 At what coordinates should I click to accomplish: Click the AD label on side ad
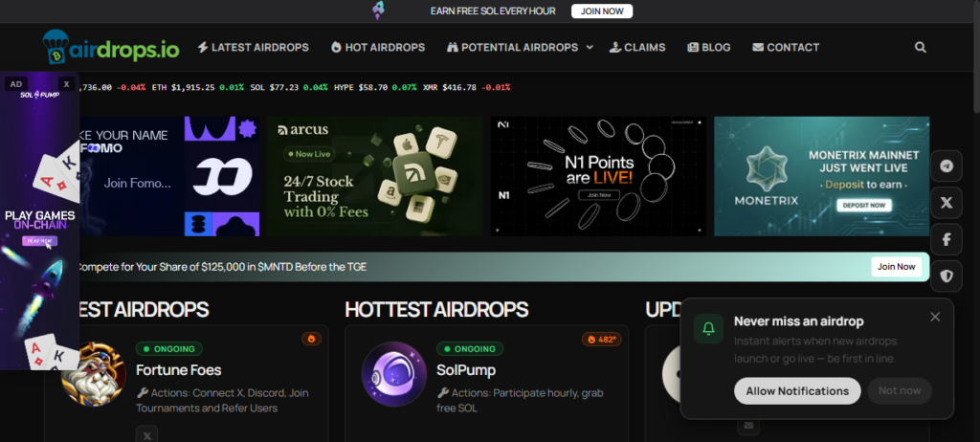pyautogui.click(x=15, y=84)
